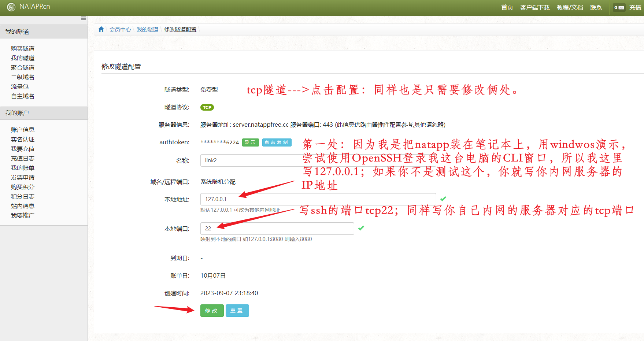This screenshot has width=644, height=341.
Task: Click the NATAPP.cn logo icon
Action: click(11, 7)
